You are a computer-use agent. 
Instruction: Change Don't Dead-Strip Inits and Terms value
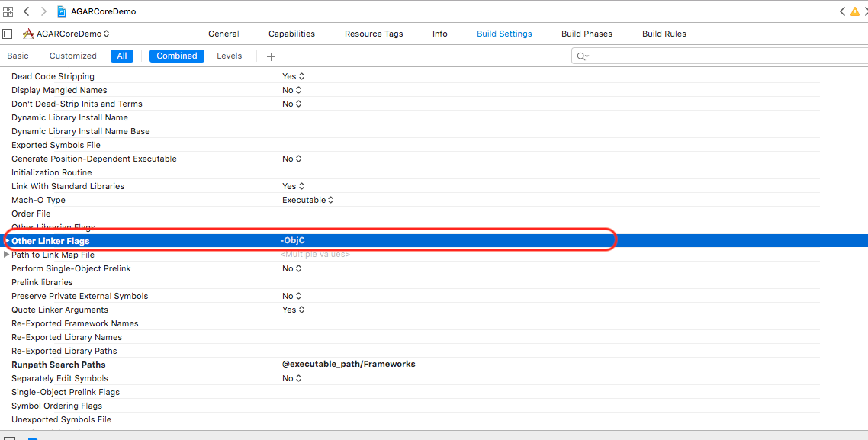click(x=291, y=104)
